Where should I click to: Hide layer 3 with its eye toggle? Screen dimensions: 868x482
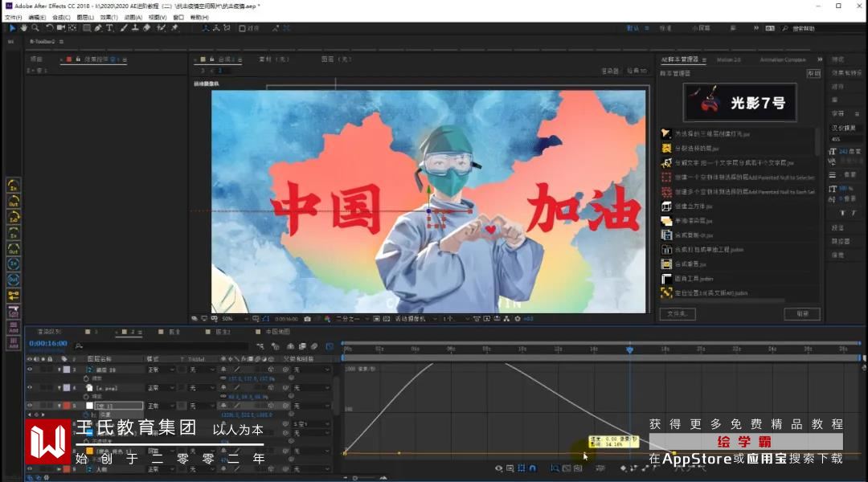[x=30, y=369]
